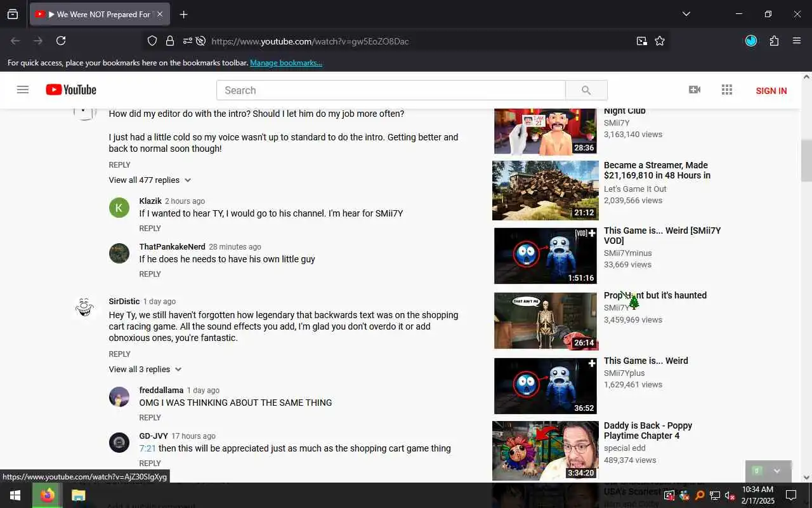Click the Let's Game It Out channel name
The width and height of the screenshot is (812, 508).
click(x=635, y=189)
